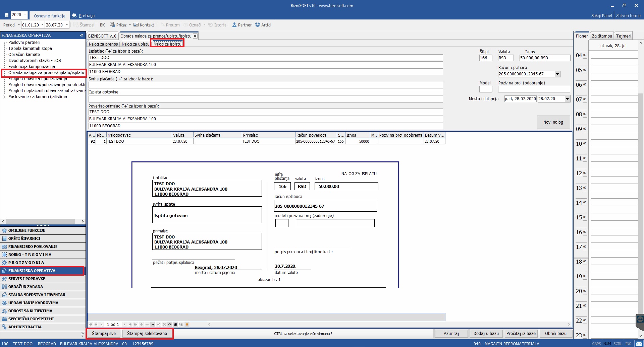Click the up-triangle edit record icon
The image size is (644, 347).
[x=153, y=324]
